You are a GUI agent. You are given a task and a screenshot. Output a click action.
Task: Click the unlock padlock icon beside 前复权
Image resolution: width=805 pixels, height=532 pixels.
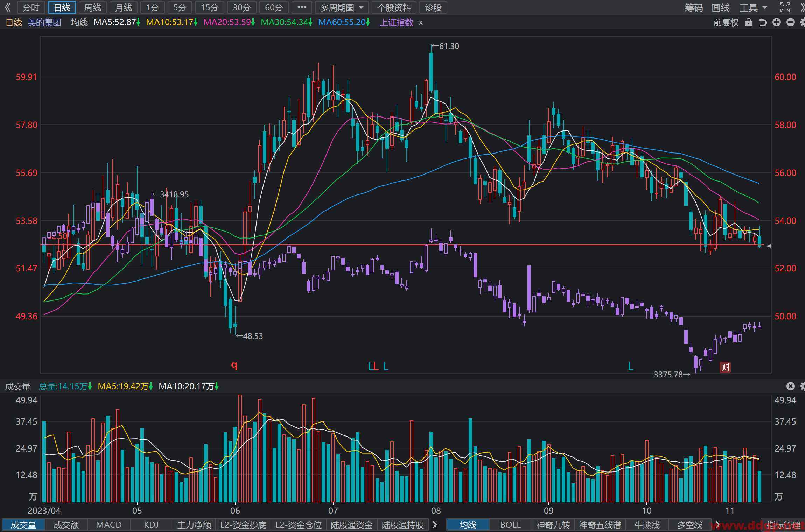click(749, 22)
